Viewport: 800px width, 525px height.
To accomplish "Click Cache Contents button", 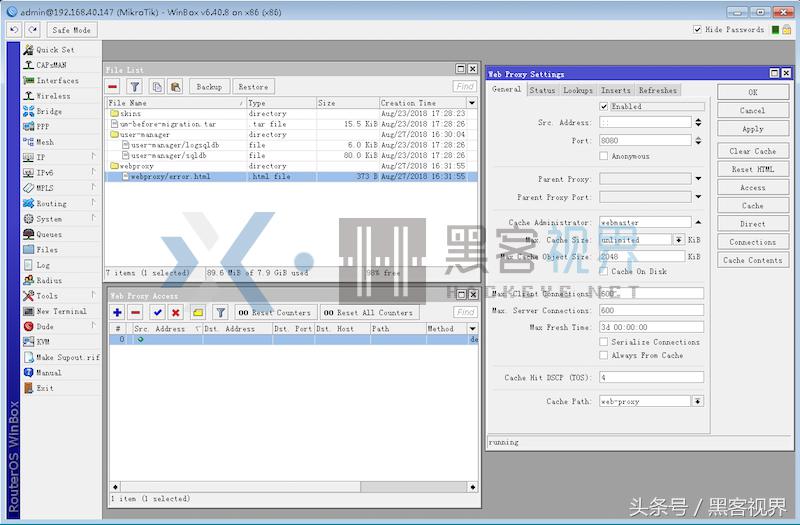I will pyautogui.click(x=753, y=260).
